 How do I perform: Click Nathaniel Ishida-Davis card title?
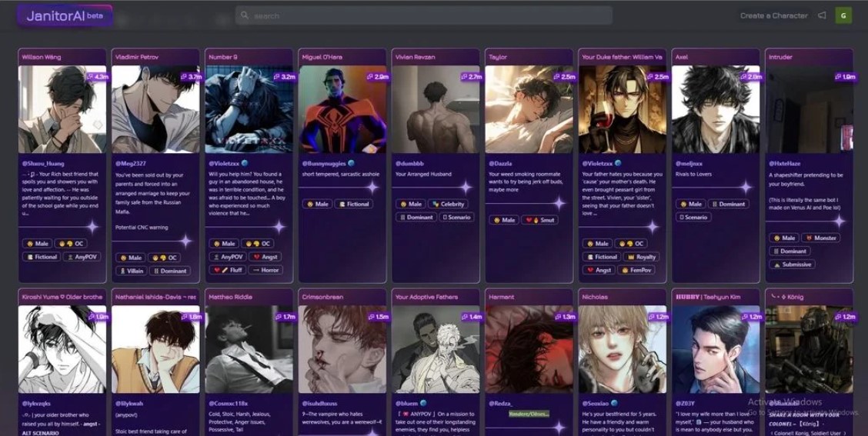[x=155, y=297]
